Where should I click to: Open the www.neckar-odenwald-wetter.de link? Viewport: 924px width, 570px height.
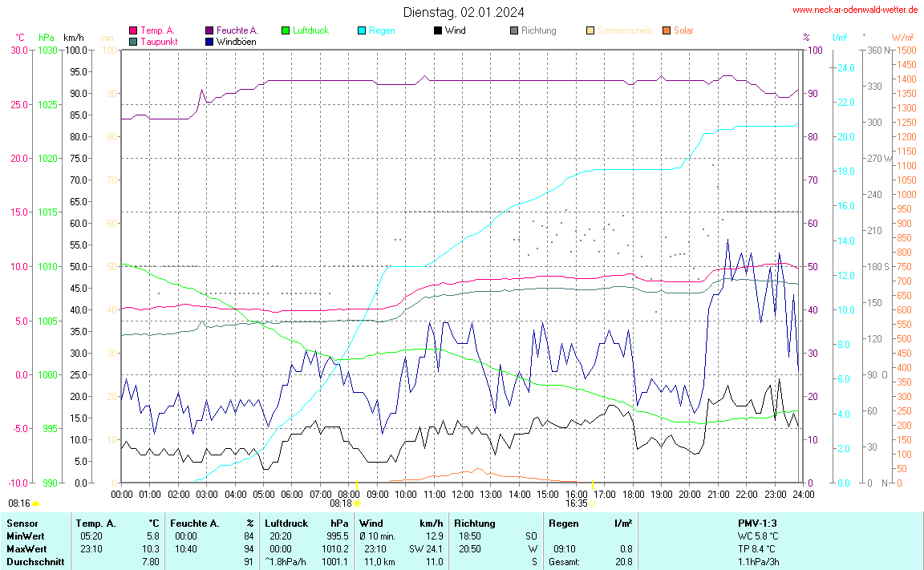[x=854, y=10]
